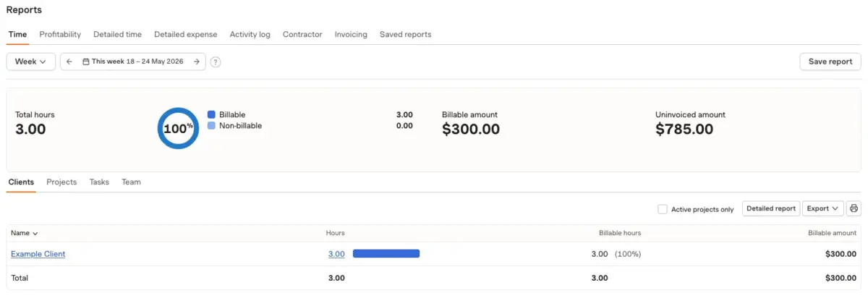Go to next week arrow

pos(196,62)
